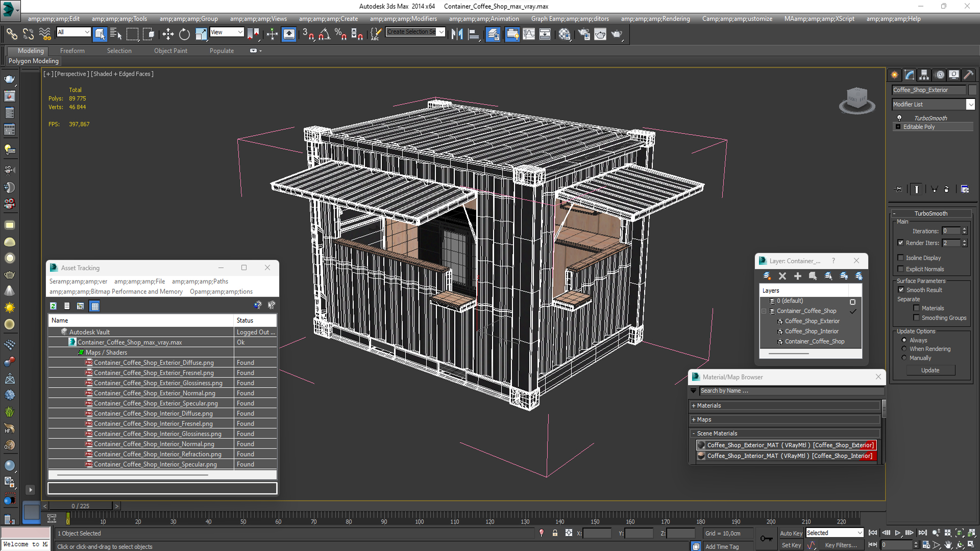Toggle the 3D Snaps tool
This screenshot has height=551, width=980.
308,34
